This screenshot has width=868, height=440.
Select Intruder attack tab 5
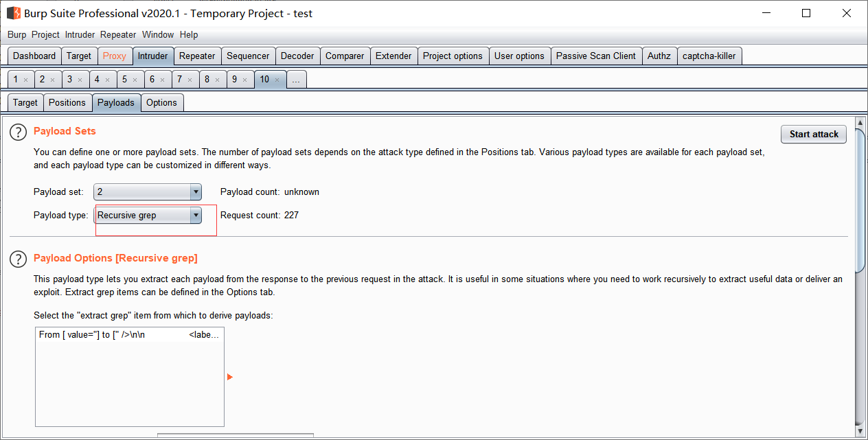click(125, 80)
